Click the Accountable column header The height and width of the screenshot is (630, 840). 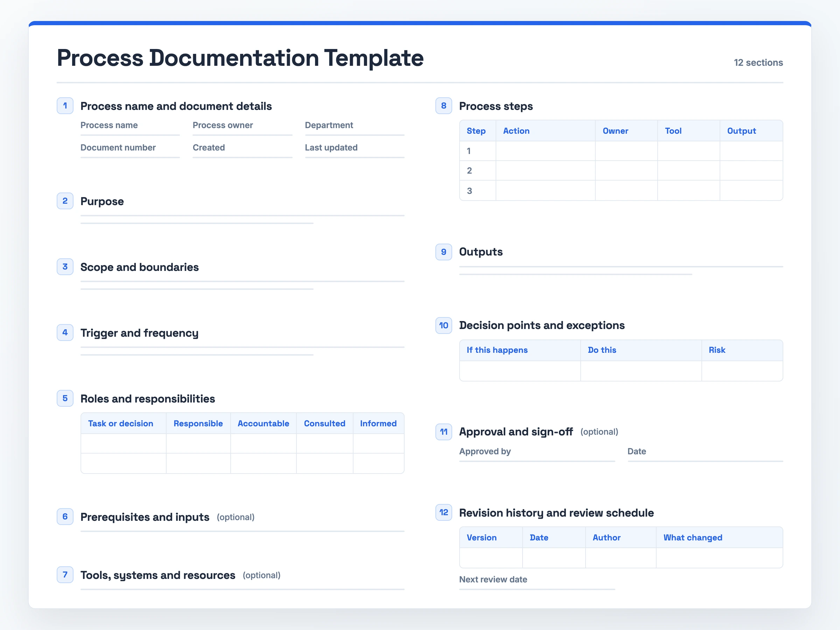(263, 423)
